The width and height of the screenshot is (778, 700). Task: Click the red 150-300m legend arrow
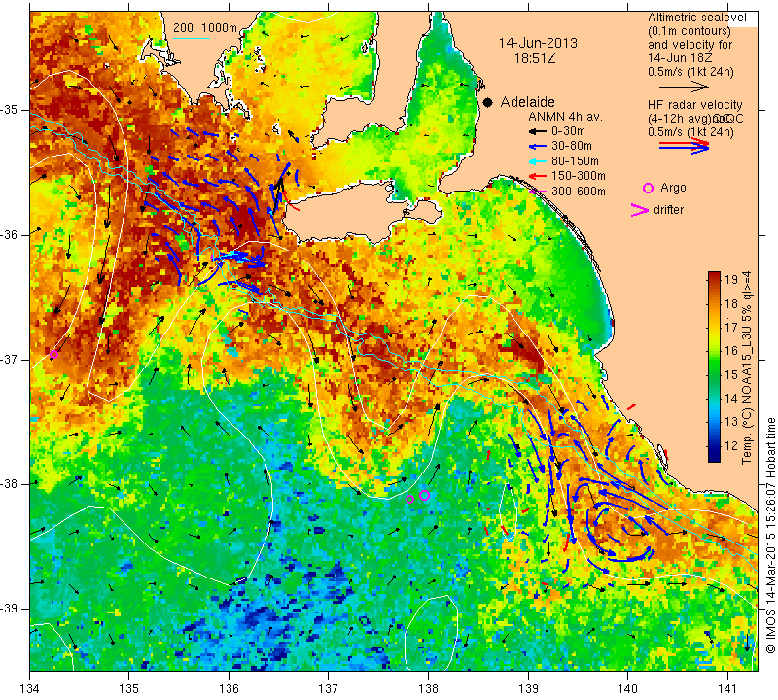[x=537, y=176]
